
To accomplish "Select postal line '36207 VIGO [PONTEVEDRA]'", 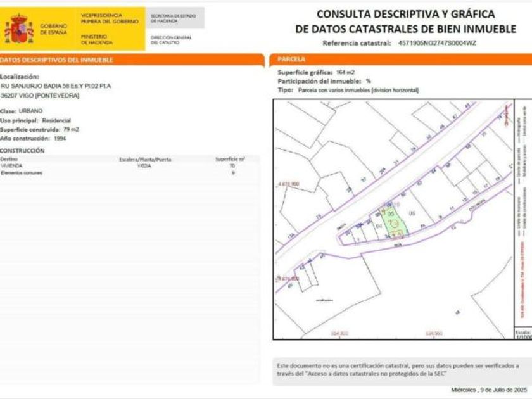I will click(x=40, y=96).
